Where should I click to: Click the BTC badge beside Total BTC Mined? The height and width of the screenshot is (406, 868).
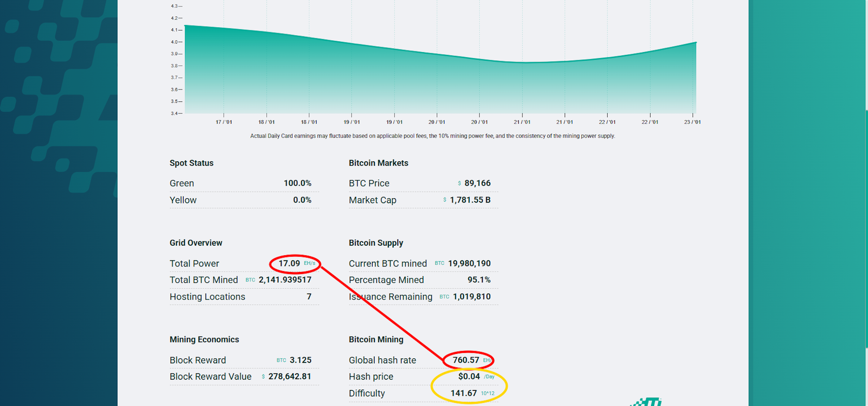coord(250,280)
